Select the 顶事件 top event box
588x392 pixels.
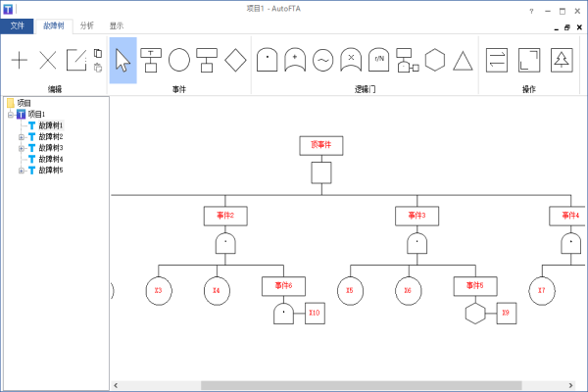point(321,146)
